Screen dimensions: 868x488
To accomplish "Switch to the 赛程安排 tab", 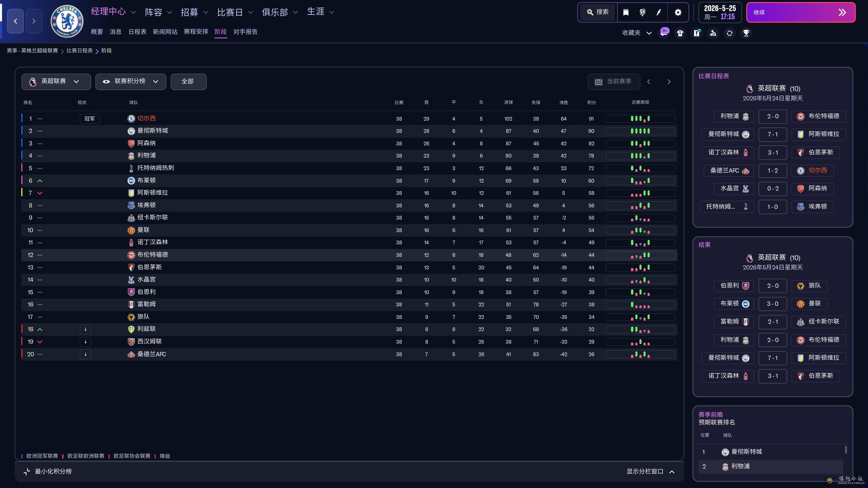I will point(196,32).
